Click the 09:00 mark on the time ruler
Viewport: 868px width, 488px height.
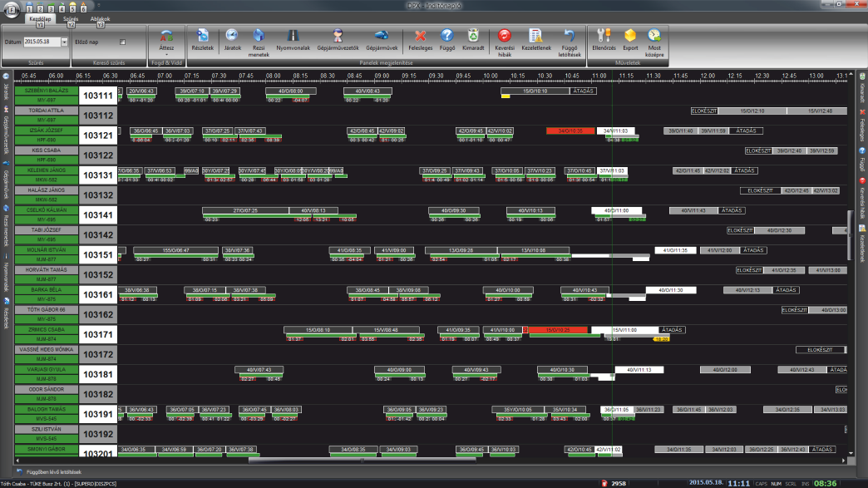[x=382, y=76]
